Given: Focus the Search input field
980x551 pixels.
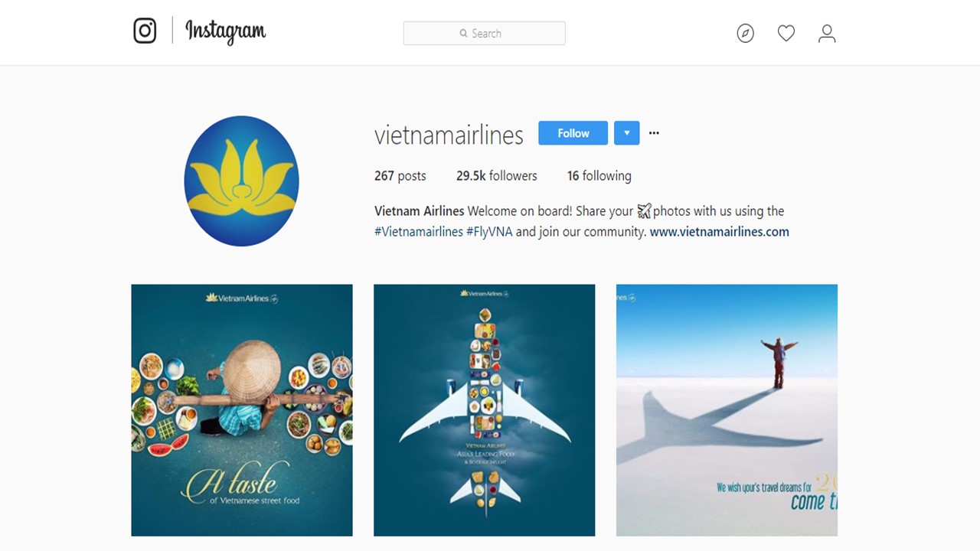Looking at the screenshot, I should click(x=484, y=33).
